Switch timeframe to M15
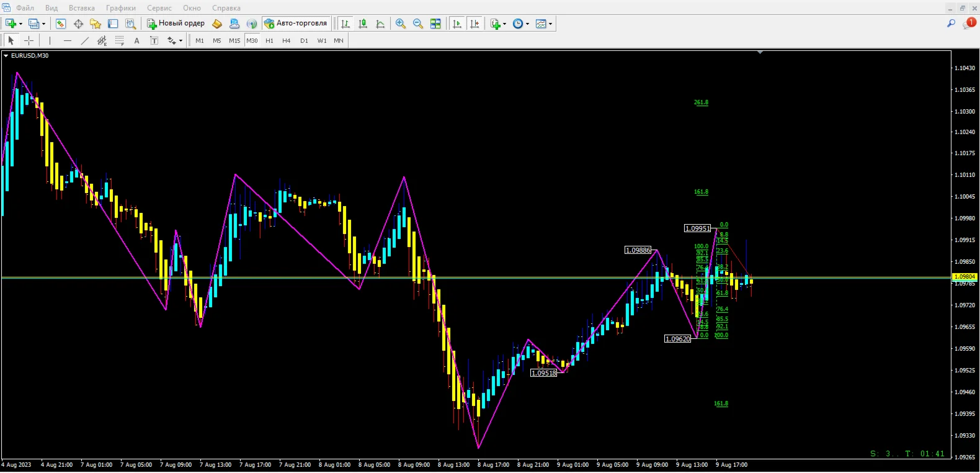 [234, 40]
